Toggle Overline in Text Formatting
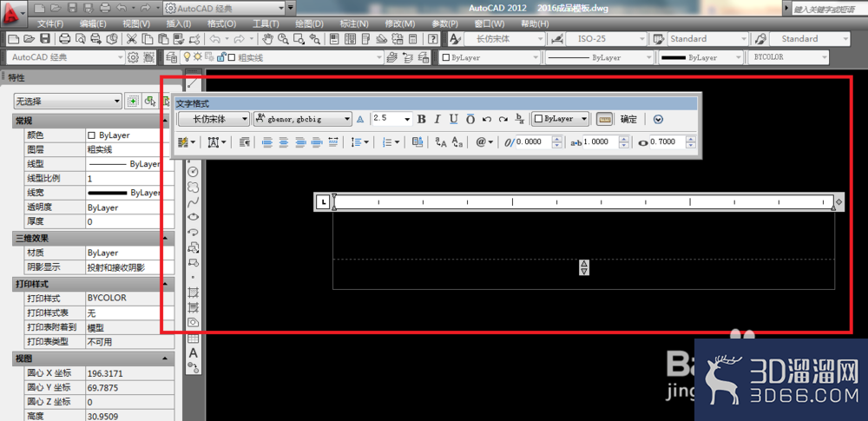Screen dimensions: 868x421 click(x=470, y=119)
